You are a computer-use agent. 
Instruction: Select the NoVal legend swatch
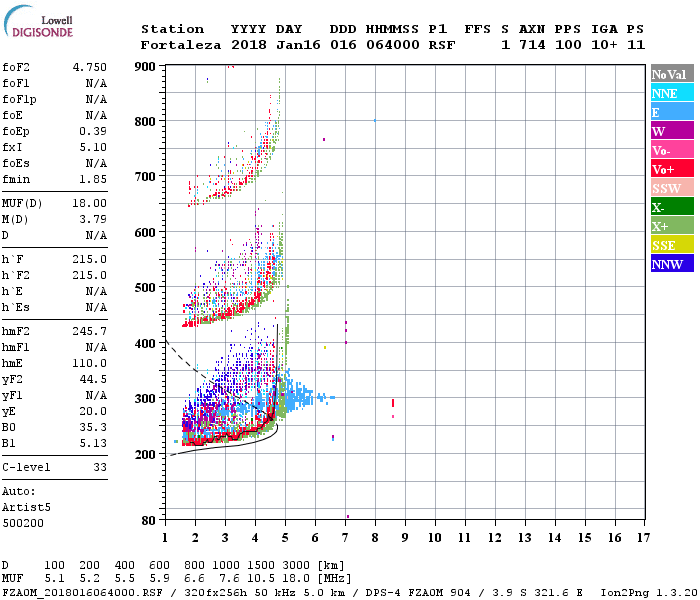(672, 74)
